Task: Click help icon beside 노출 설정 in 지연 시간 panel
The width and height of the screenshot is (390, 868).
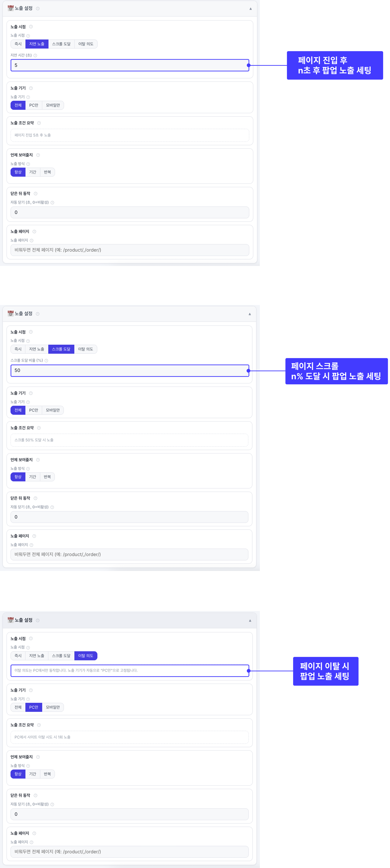Action: point(38,9)
